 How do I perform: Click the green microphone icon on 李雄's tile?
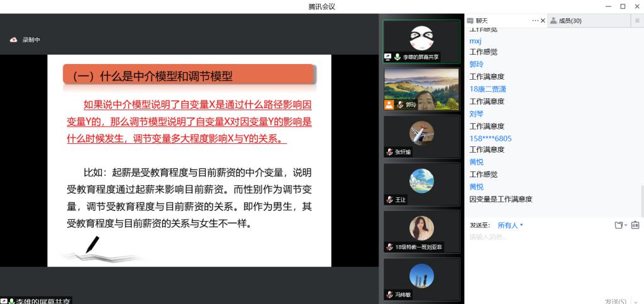click(x=397, y=57)
